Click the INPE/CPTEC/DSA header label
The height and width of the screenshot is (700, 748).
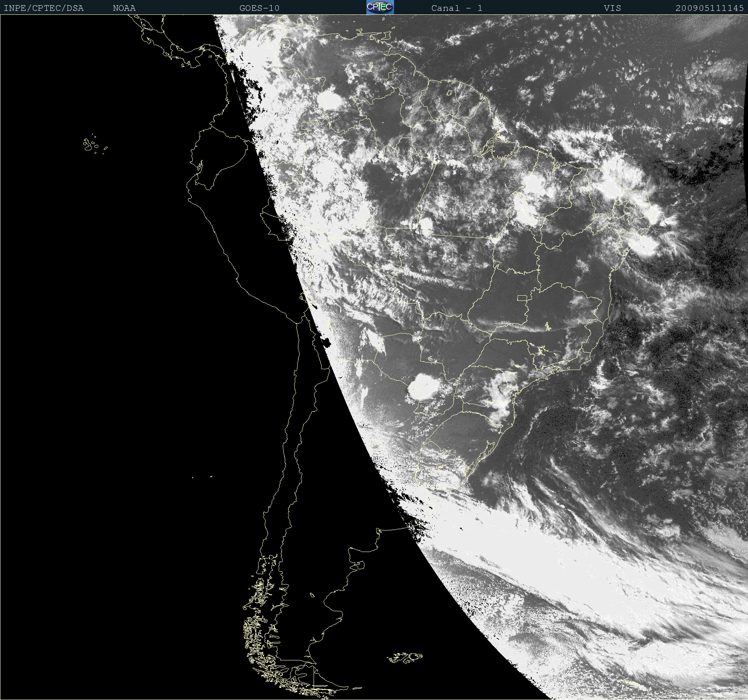(x=44, y=8)
